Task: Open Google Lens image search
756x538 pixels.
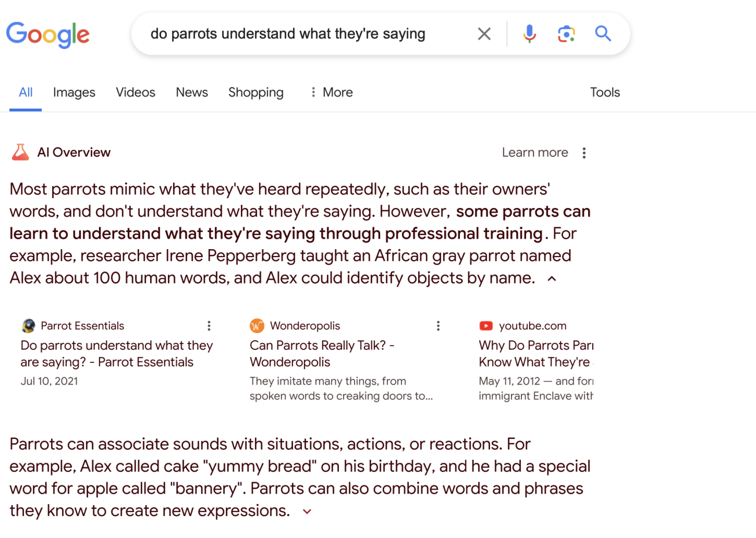Action: [565, 34]
